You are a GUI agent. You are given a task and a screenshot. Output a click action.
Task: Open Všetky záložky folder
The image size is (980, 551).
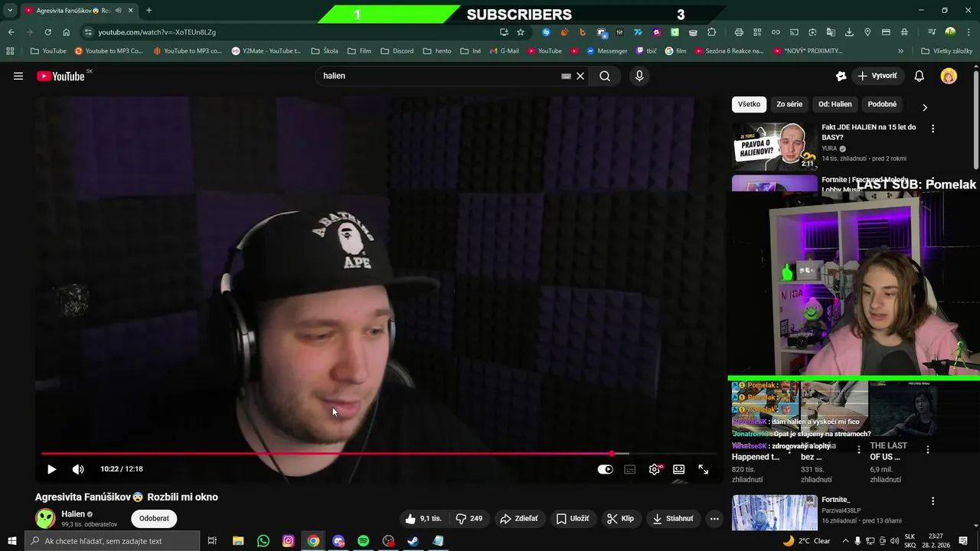[946, 51]
